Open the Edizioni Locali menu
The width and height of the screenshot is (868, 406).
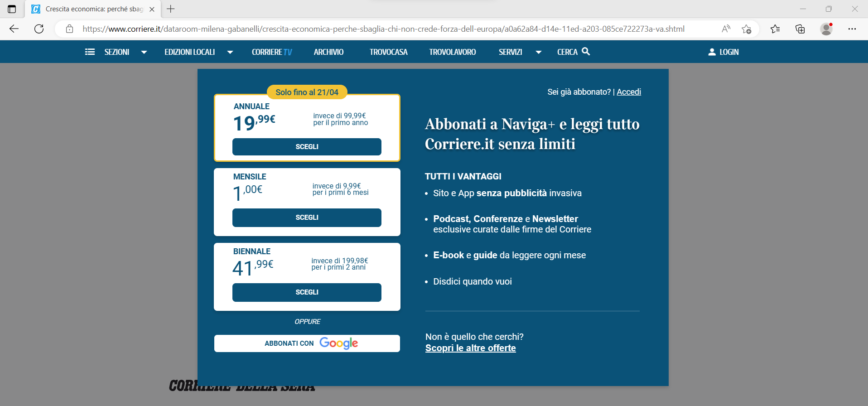(x=190, y=52)
